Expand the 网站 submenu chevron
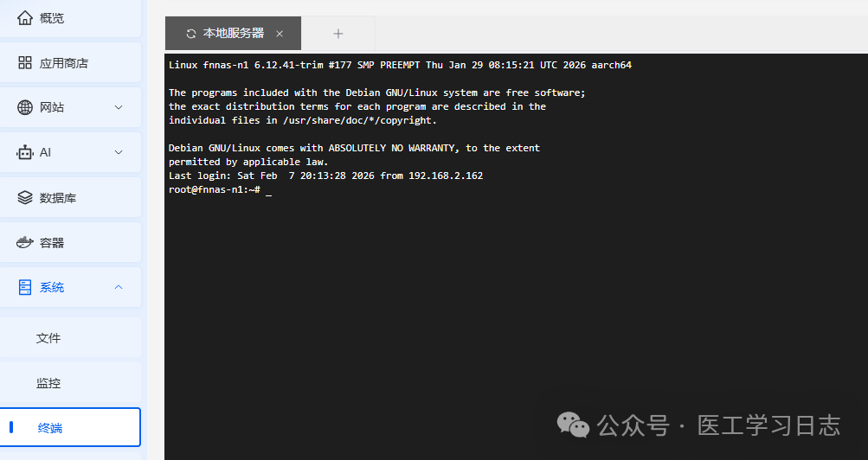 pyautogui.click(x=119, y=107)
